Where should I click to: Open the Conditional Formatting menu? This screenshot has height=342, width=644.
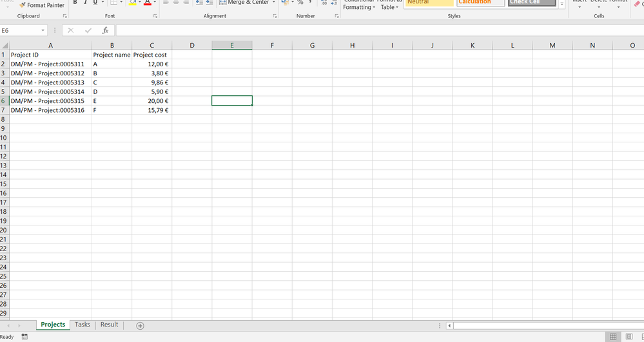click(359, 5)
